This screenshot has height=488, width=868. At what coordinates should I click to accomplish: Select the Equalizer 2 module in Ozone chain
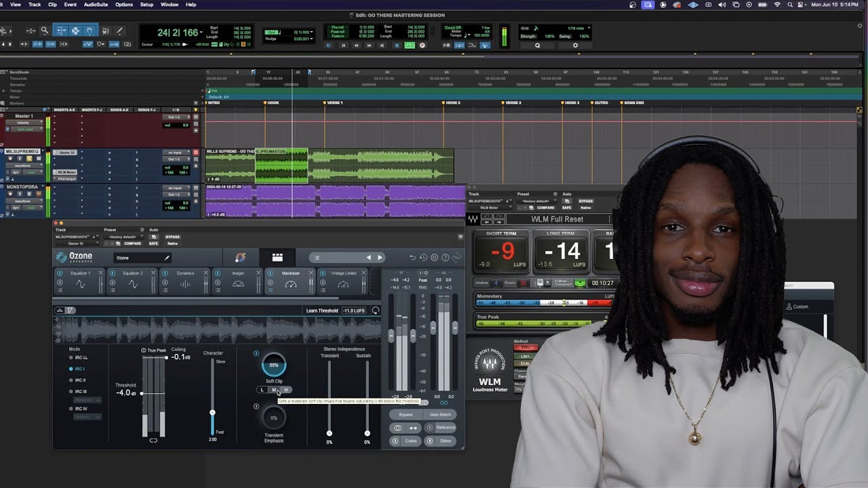pyautogui.click(x=133, y=281)
